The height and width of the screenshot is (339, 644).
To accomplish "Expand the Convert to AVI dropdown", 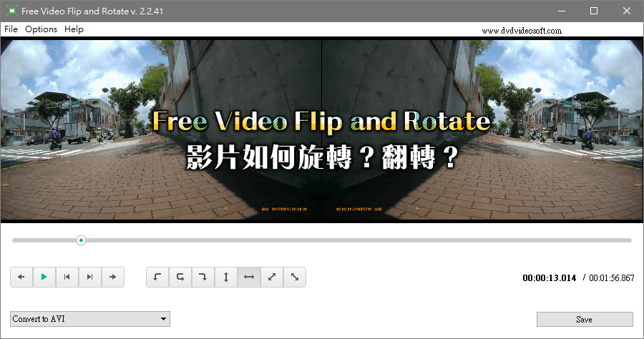I will point(90,319).
